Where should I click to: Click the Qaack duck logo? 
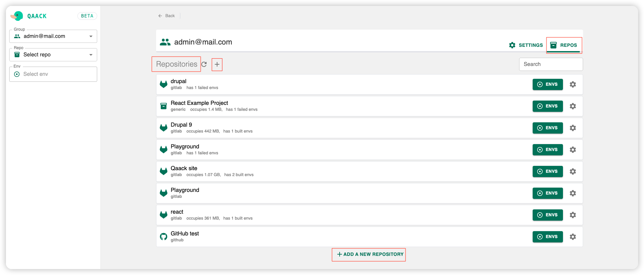(17, 16)
